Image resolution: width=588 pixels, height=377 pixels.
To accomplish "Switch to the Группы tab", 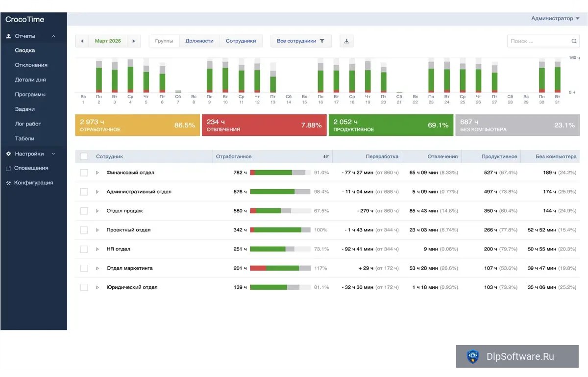I will click(164, 41).
